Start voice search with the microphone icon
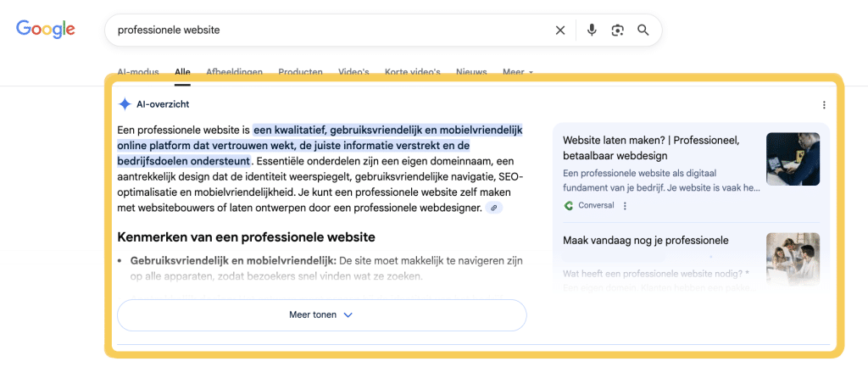868x378 pixels. 592,30
